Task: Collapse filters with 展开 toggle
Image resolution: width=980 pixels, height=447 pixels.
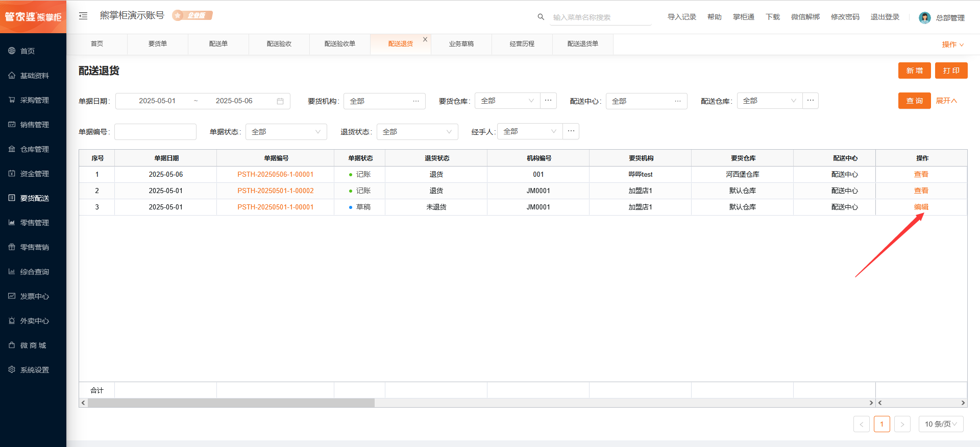Action: coord(946,101)
